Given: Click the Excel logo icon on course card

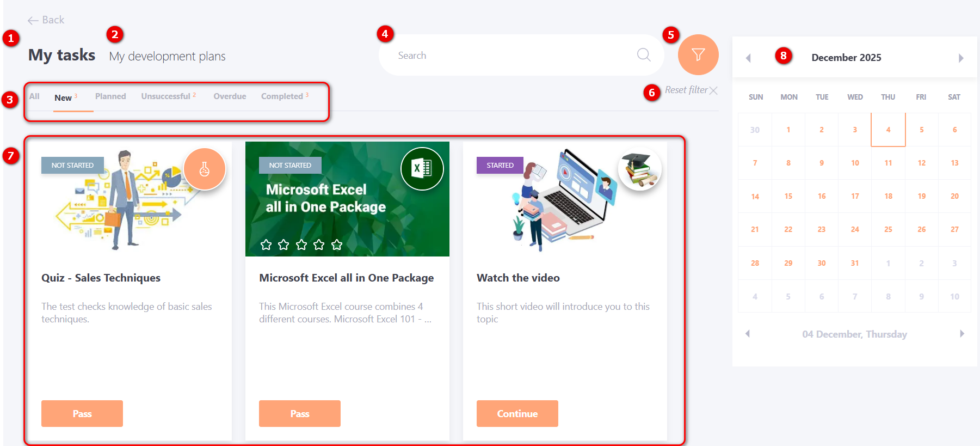Looking at the screenshot, I should (422, 169).
